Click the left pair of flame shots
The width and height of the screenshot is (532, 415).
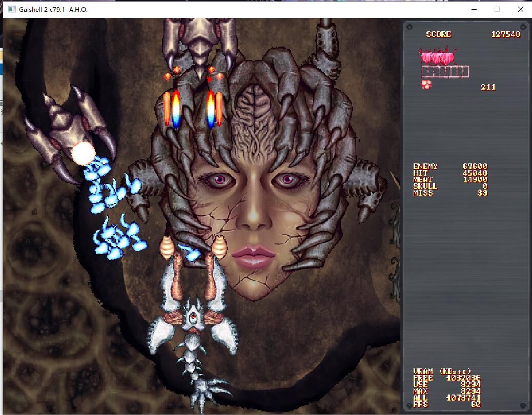(x=172, y=109)
